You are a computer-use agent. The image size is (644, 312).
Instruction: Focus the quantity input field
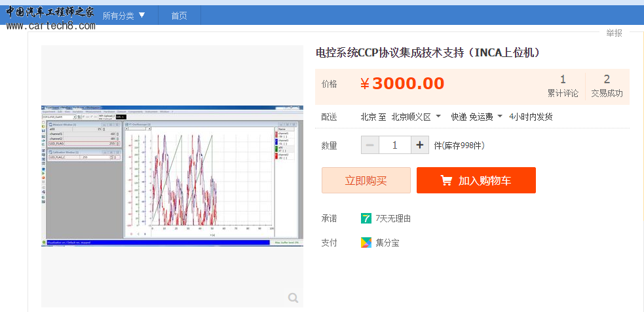pyautogui.click(x=394, y=145)
